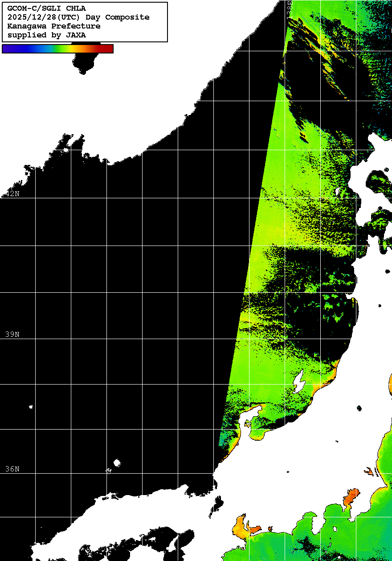The width and height of the screenshot is (392, 561).
Task: Click the Kanagawa Prefecture label
Action: coord(54,26)
